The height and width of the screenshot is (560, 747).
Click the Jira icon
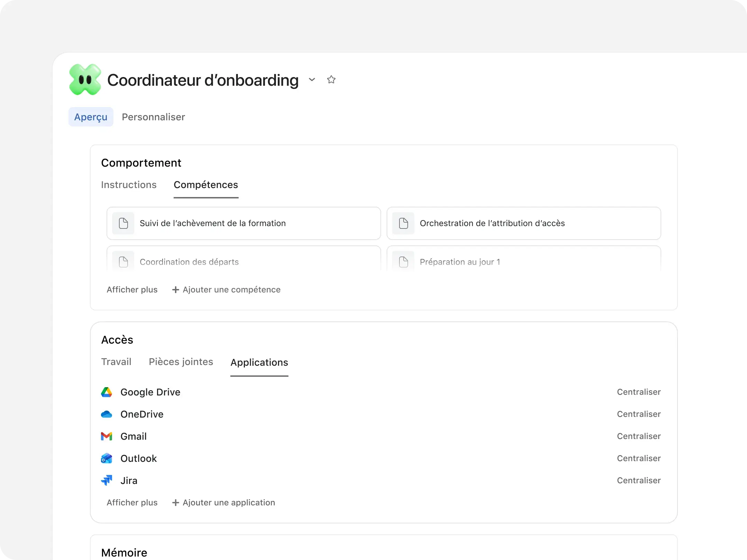(107, 480)
